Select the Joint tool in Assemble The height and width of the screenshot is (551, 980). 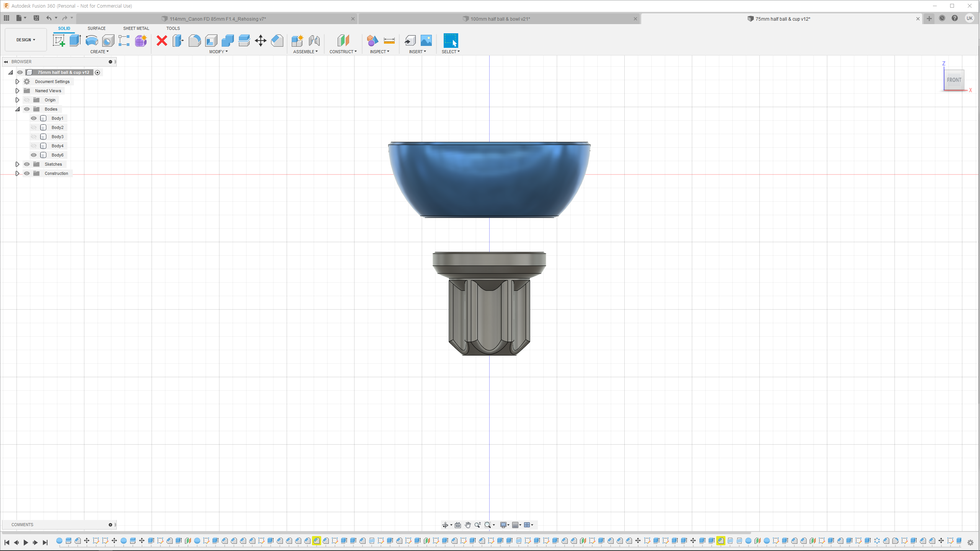314,40
